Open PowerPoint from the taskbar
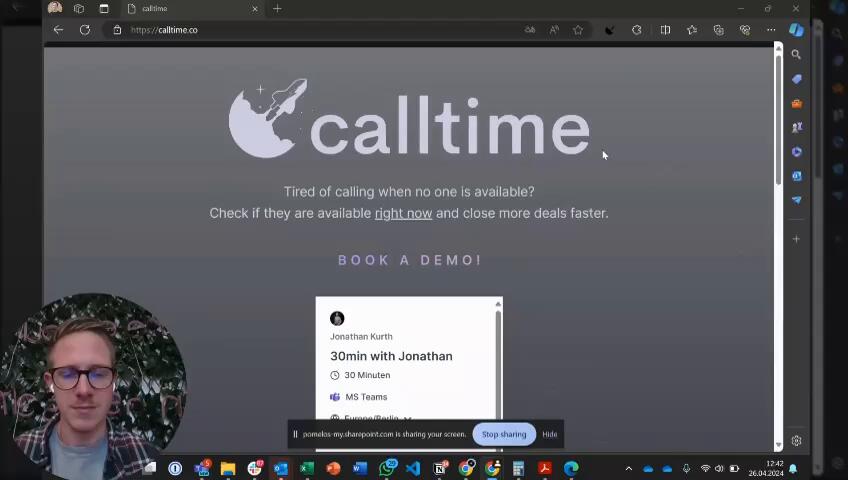 (334, 468)
